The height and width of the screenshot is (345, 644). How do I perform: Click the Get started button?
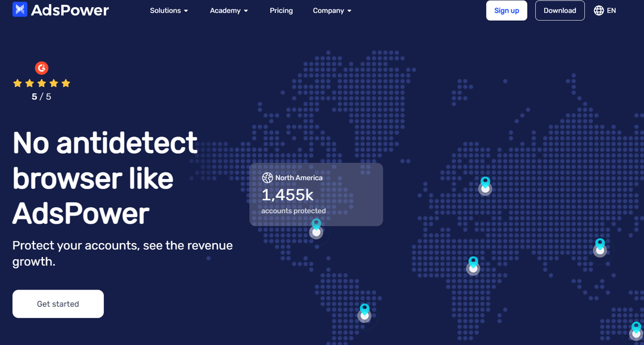[x=58, y=304]
